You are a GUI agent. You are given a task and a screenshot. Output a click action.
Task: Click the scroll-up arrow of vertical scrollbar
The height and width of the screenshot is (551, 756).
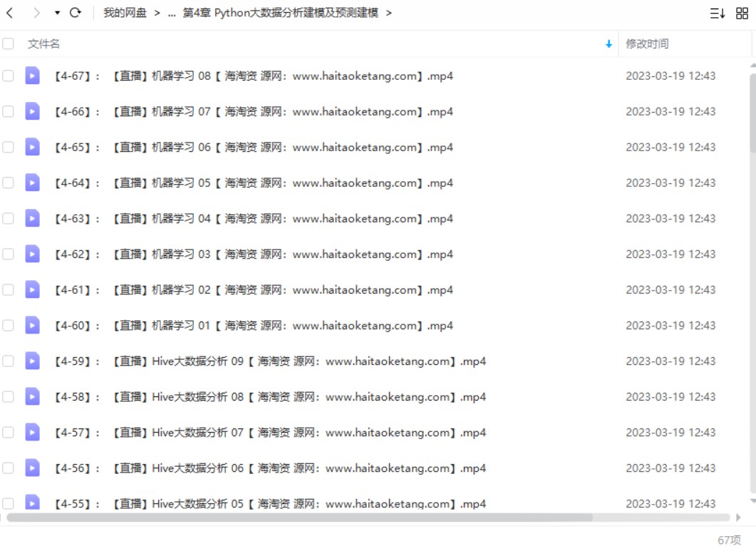pyautogui.click(x=752, y=65)
